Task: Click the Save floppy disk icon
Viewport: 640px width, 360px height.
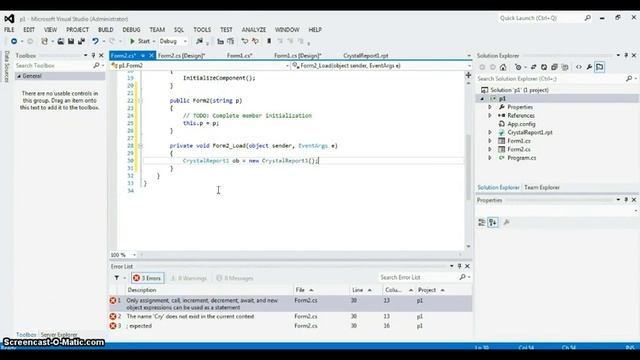Action: (71, 41)
